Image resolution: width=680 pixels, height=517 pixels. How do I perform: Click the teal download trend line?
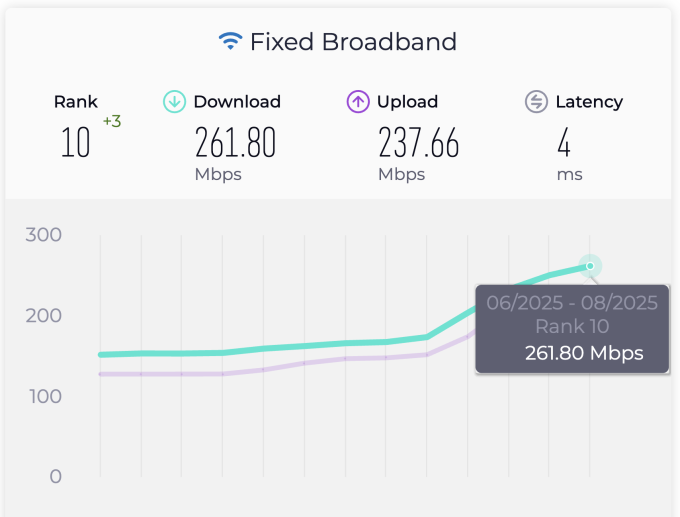point(300,346)
